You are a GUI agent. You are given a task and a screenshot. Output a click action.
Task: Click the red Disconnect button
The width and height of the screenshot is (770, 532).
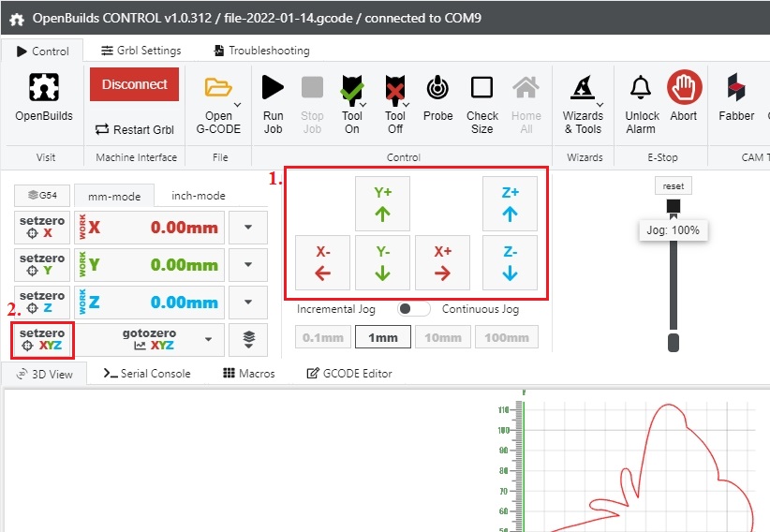(134, 84)
